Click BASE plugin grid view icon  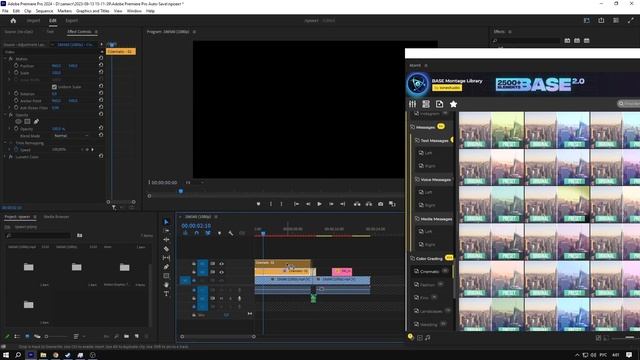coord(426,104)
